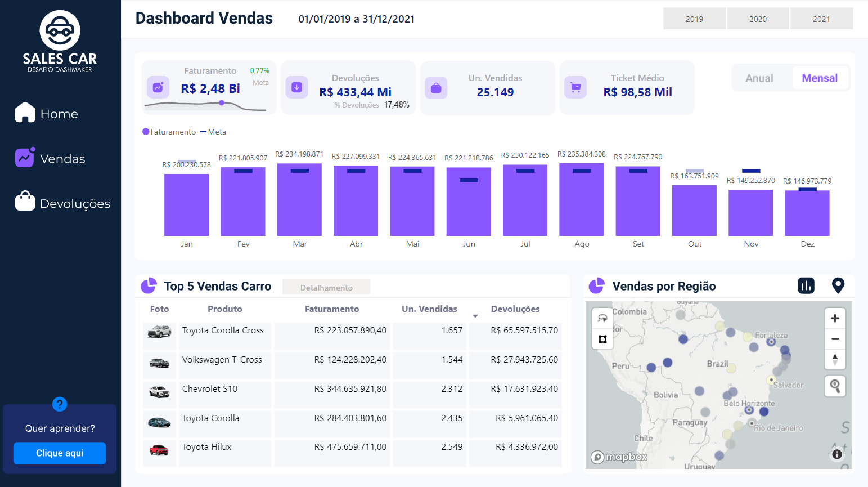Select the Volkswagen T-Cross product name
Viewport: 868px width, 487px height.
222,360
